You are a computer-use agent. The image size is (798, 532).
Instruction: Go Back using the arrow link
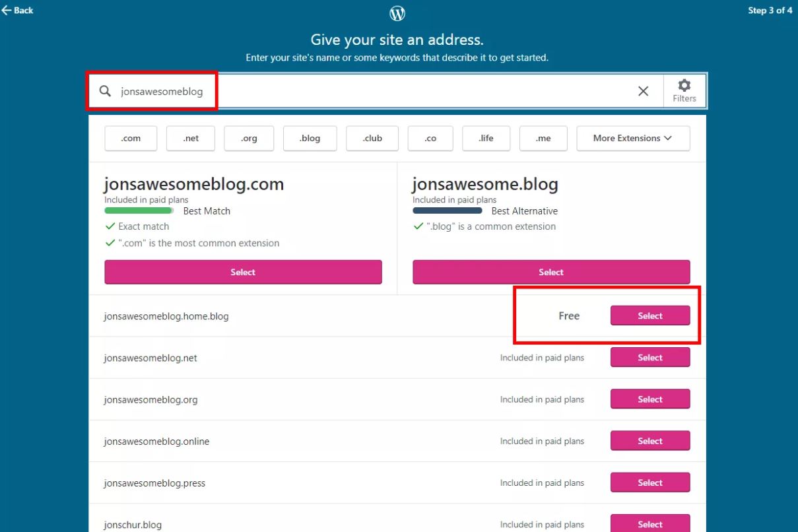click(x=18, y=10)
